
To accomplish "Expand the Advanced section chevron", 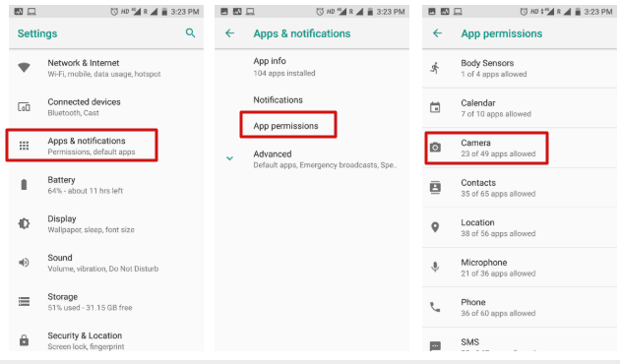I will pyautogui.click(x=229, y=158).
